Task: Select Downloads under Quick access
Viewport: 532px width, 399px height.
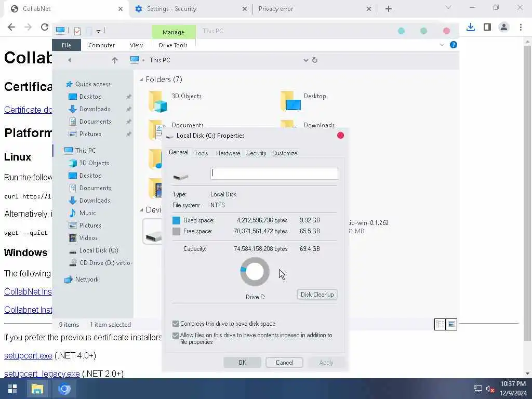Action: 95,109
